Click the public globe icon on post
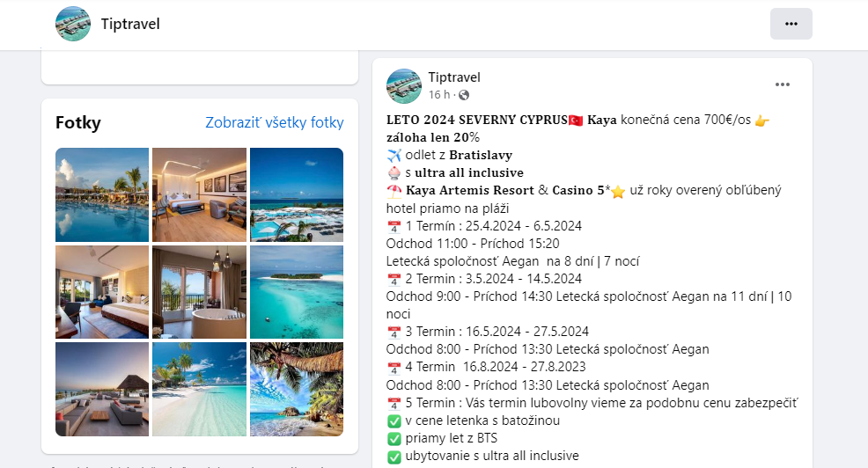The width and height of the screenshot is (868, 468). coord(464,95)
